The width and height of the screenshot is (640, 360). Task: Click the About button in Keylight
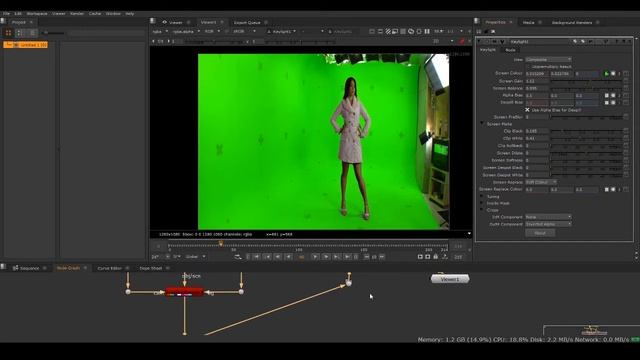click(x=540, y=233)
